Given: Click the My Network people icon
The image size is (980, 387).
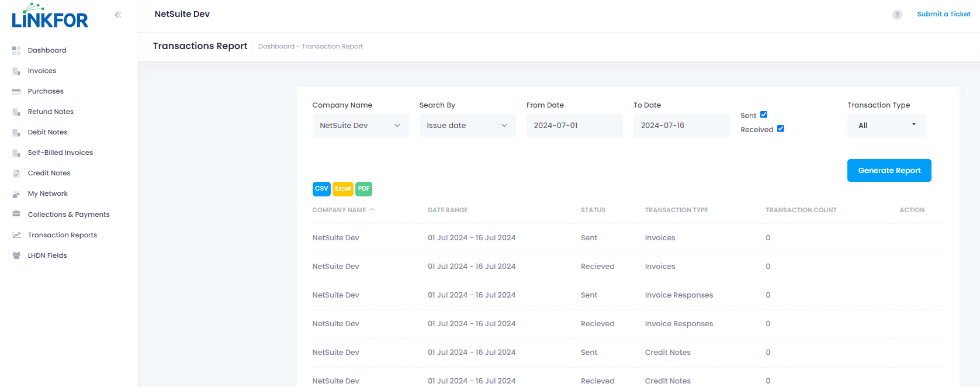Looking at the screenshot, I should (x=16, y=194).
